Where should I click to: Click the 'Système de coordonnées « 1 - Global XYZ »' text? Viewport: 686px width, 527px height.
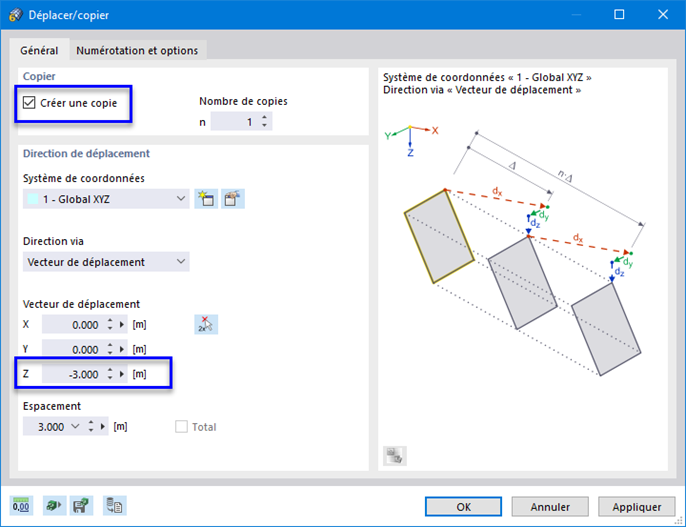coord(487,77)
